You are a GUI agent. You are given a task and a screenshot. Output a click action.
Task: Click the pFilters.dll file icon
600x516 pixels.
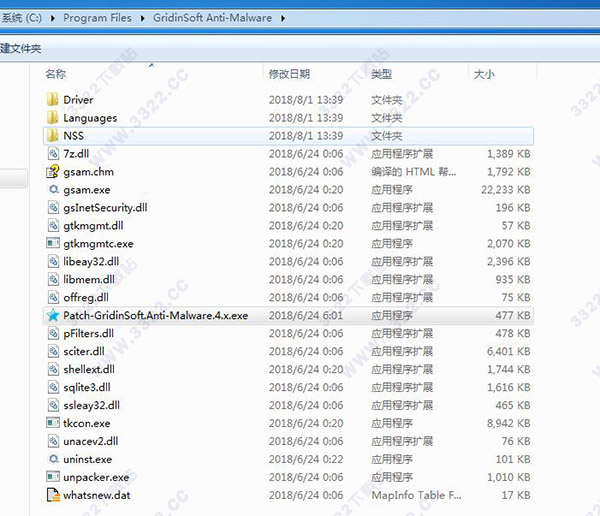tap(53, 333)
